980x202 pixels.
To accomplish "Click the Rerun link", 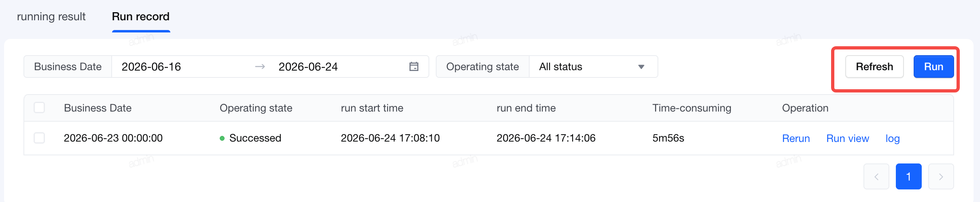I will pyautogui.click(x=796, y=138).
